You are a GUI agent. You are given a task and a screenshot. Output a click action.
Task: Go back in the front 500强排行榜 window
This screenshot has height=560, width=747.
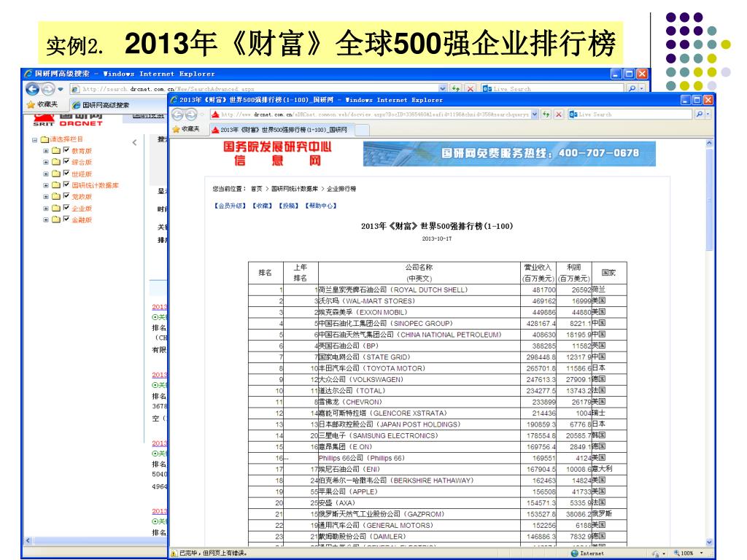(178, 114)
